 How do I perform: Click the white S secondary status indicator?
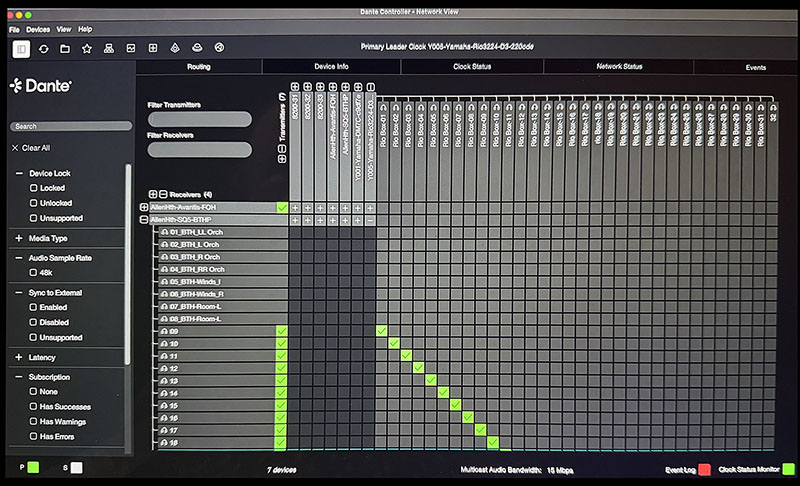click(x=77, y=468)
